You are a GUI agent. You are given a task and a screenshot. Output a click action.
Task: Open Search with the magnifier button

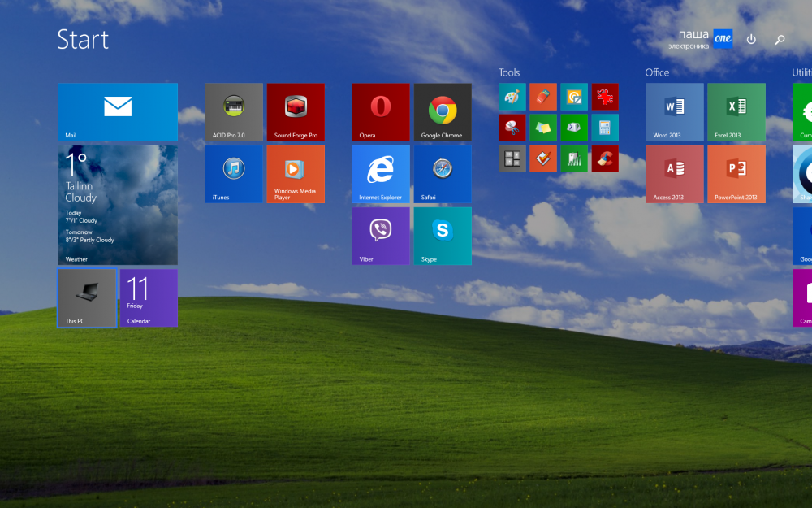click(x=780, y=39)
